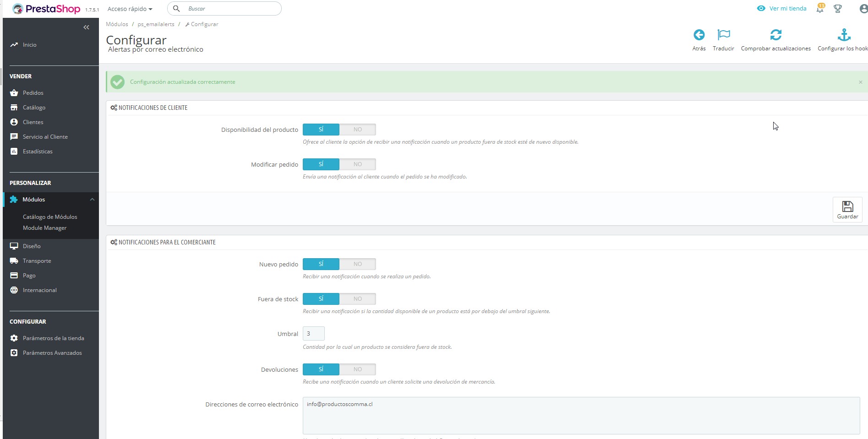Set Nuevo pedido to SÍ
Viewport: 868px width, 439px height.
(321, 264)
